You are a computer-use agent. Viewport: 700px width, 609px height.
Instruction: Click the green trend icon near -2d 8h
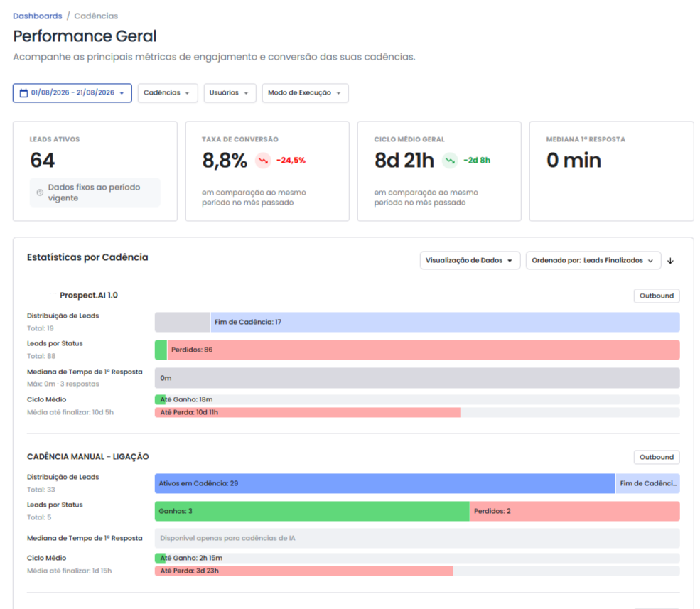click(450, 161)
